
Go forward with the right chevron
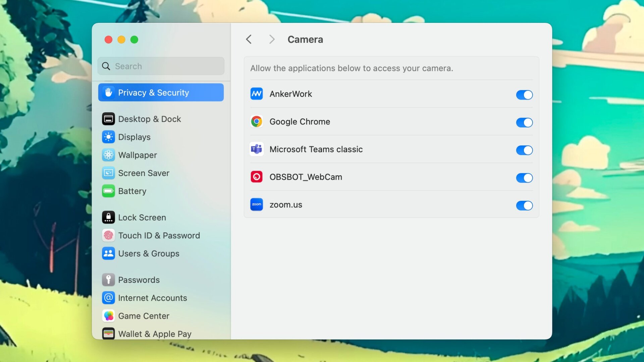point(272,40)
